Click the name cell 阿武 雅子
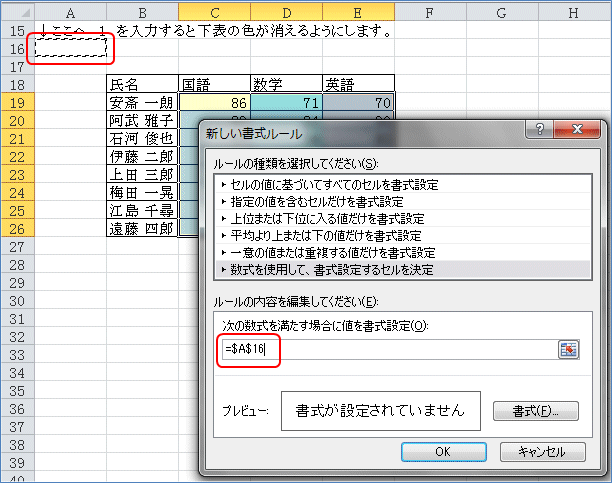Image resolution: width=612 pixels, height=483 pixels. (142, 121)
